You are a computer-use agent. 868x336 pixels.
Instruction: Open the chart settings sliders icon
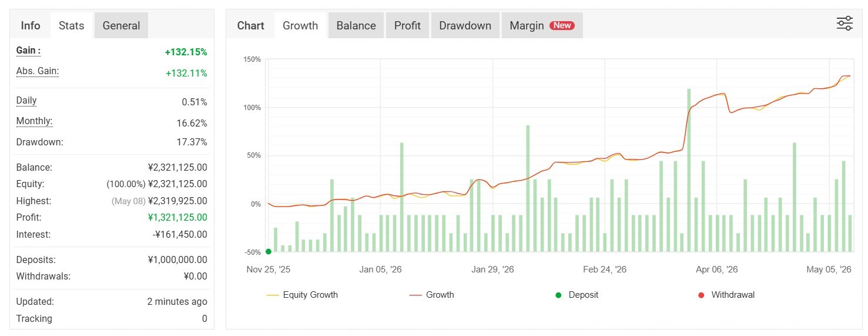click(844, 24)
